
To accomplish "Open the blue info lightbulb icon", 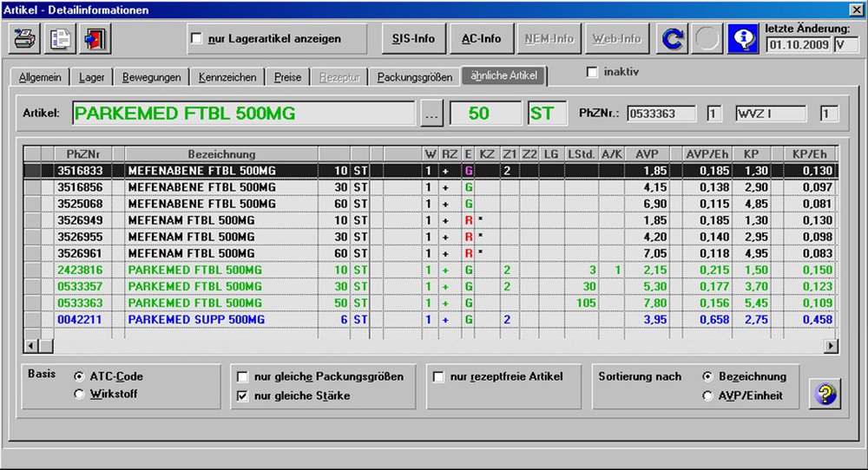I will click(x=743, y=39).
